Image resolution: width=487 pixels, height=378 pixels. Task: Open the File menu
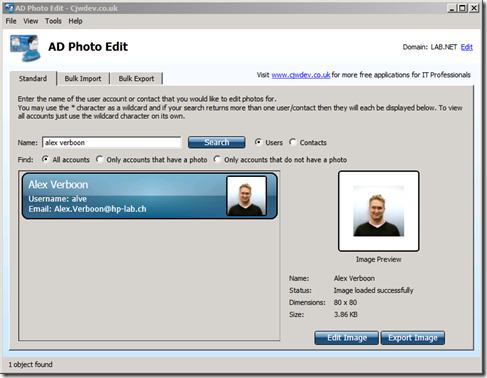pyautogui.click(x=11, y=21)
